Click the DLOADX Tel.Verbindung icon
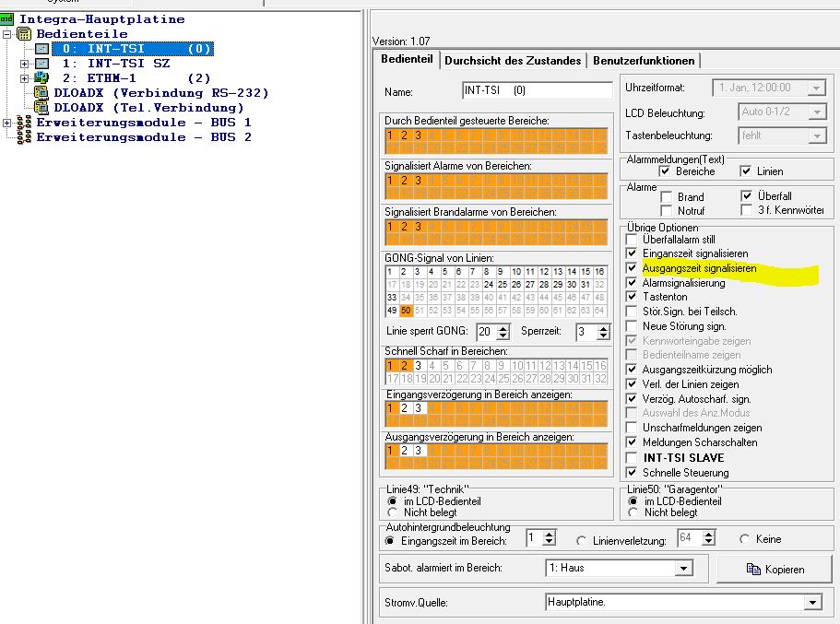Image resolution: width=840 pixels, height=624 pixels. [x=41, y=108]
